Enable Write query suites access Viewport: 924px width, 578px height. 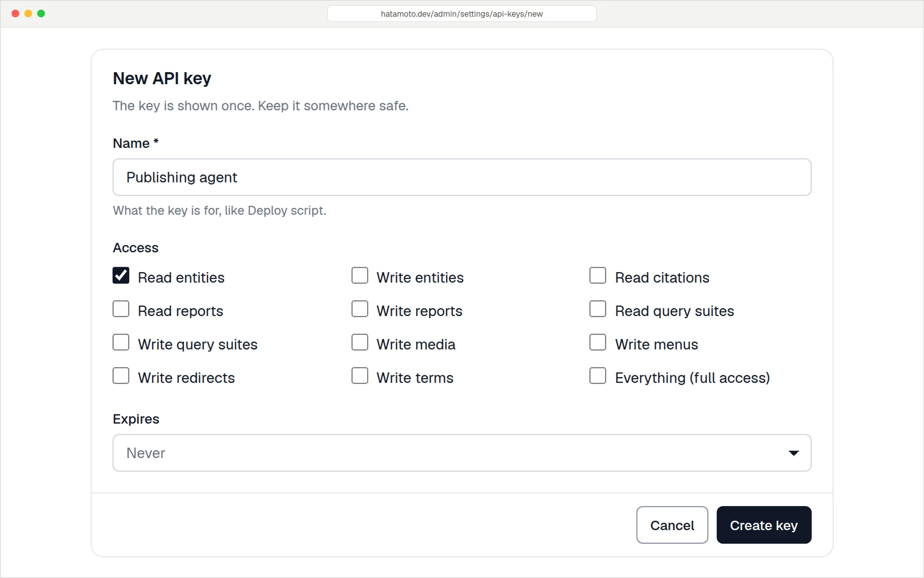coord(121,342)
